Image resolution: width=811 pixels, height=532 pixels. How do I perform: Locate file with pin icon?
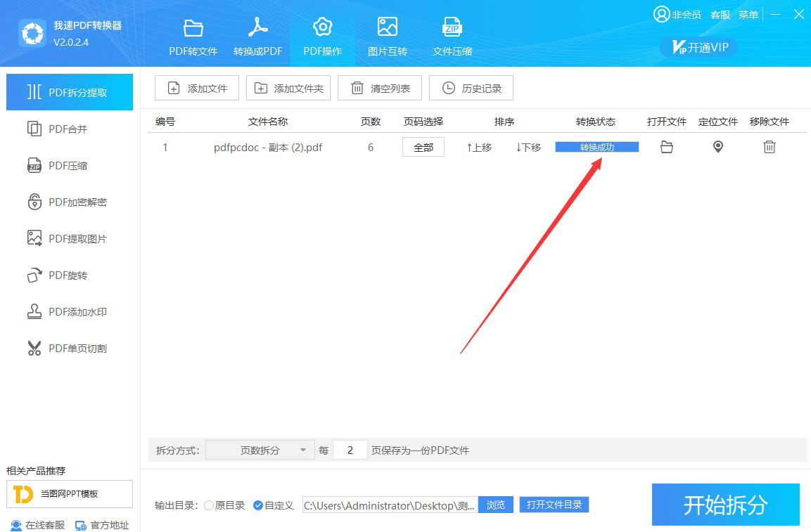tap(718, 148)
